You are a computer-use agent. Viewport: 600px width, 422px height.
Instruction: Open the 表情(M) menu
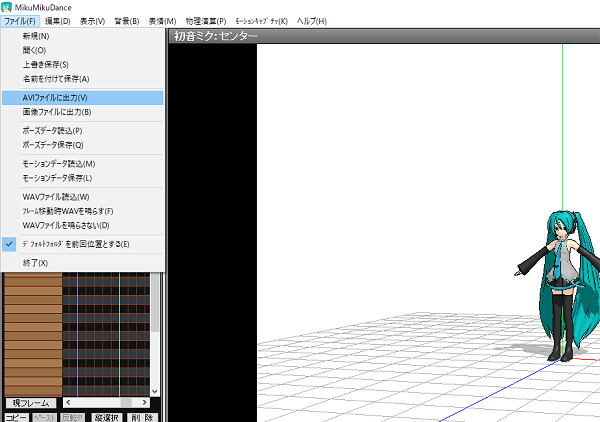(x=162, y=21)
